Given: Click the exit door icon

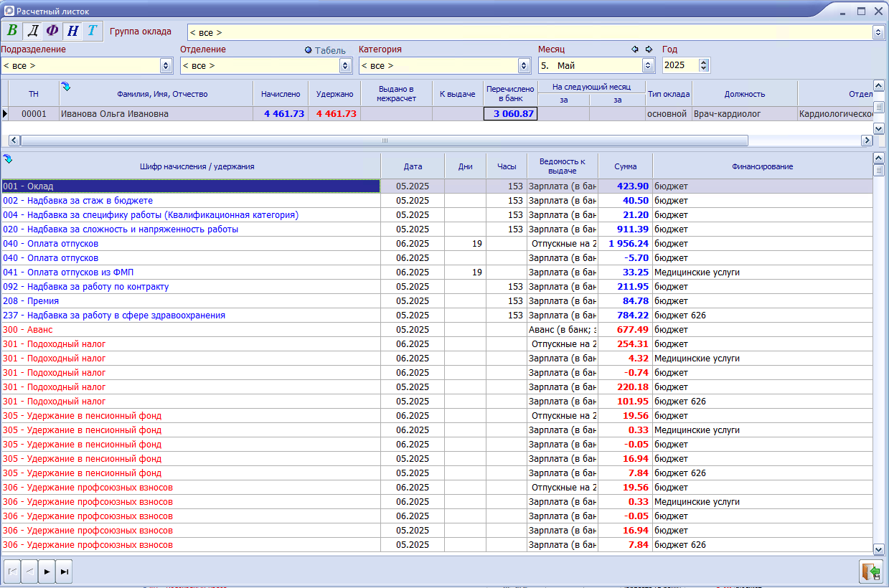Looking at the screenshot, I should tap(871, 572).
